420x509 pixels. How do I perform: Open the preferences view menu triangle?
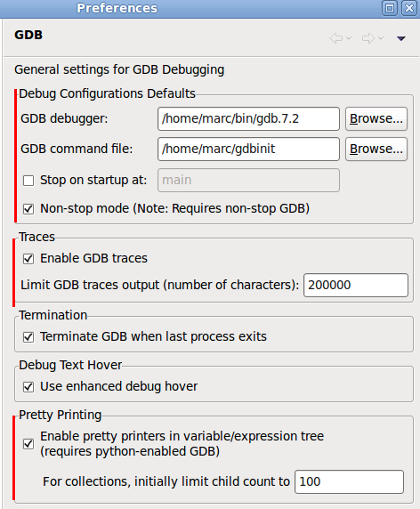tap(401, 38)
